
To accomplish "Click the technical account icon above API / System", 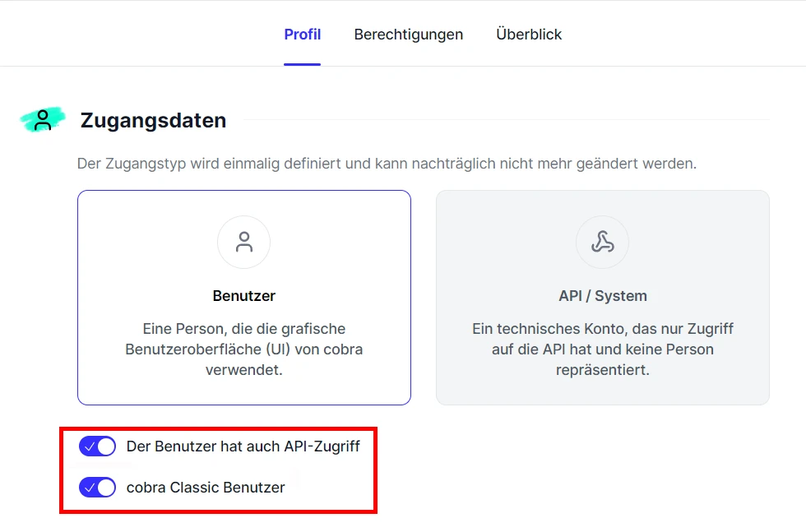I will 602,243.
